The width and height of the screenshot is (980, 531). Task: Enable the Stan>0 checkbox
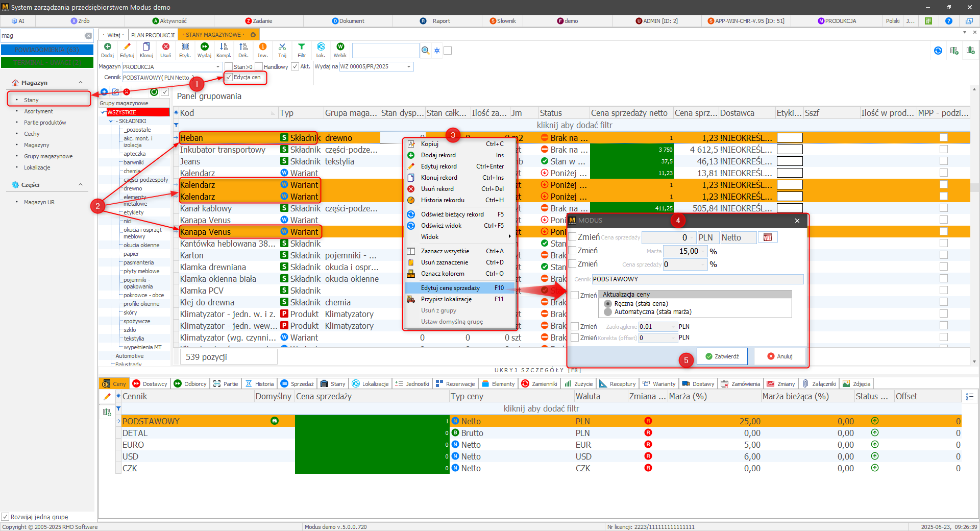(x=229, y=67)
